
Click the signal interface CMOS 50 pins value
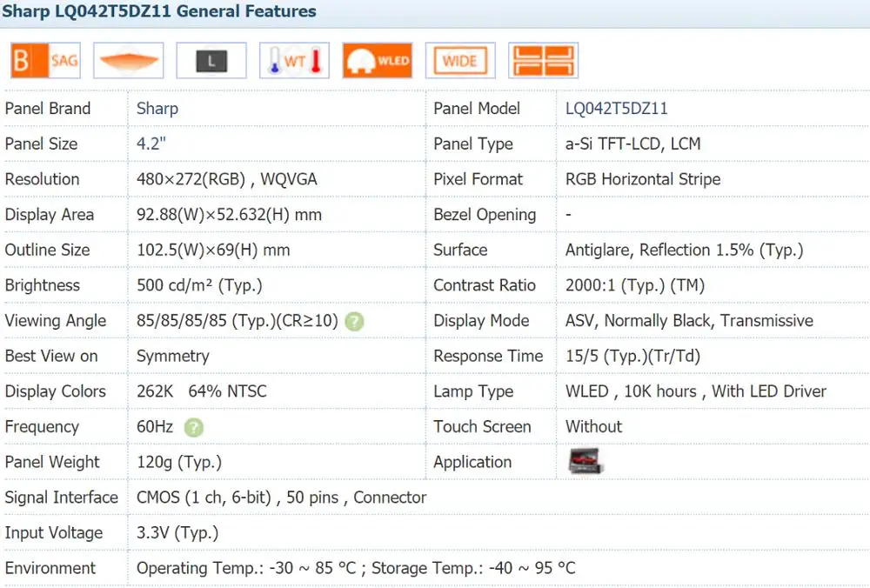click(x=281, y=498)
